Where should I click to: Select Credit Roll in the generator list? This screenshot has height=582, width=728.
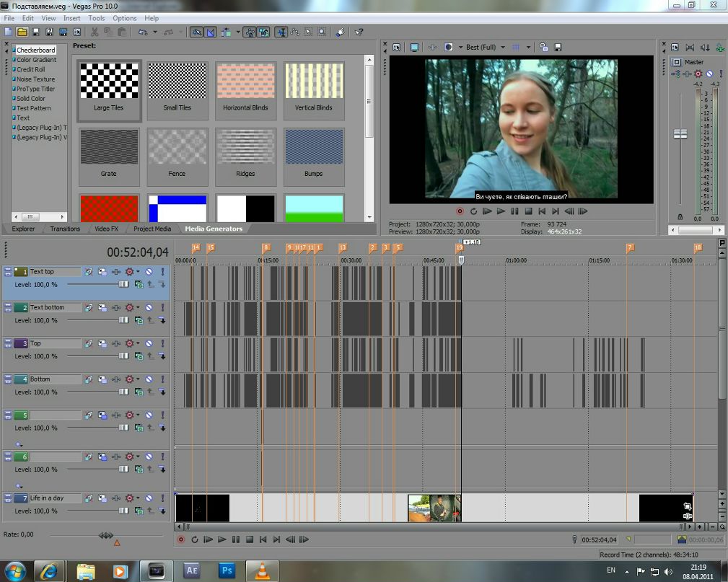tap(30, 70)
